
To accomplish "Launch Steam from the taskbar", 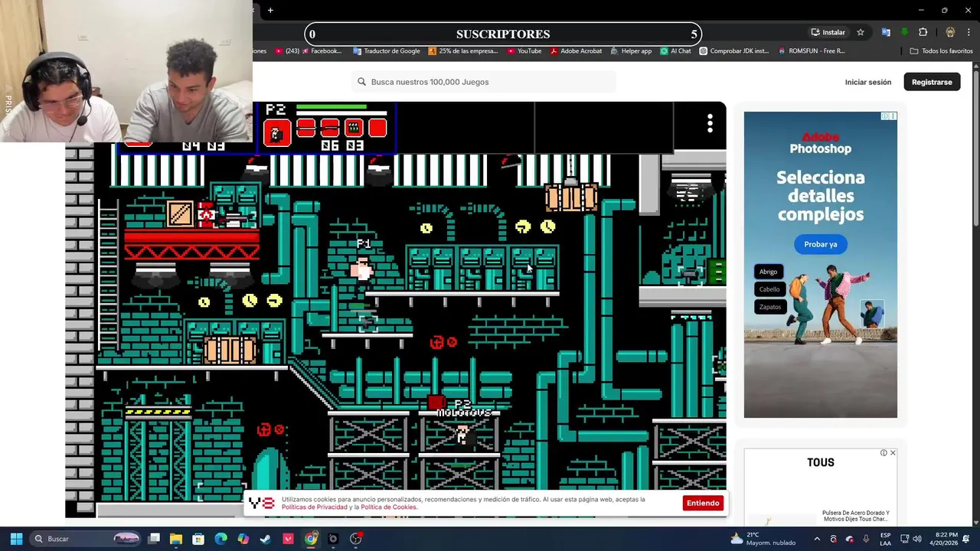I will tap(265, 539).
